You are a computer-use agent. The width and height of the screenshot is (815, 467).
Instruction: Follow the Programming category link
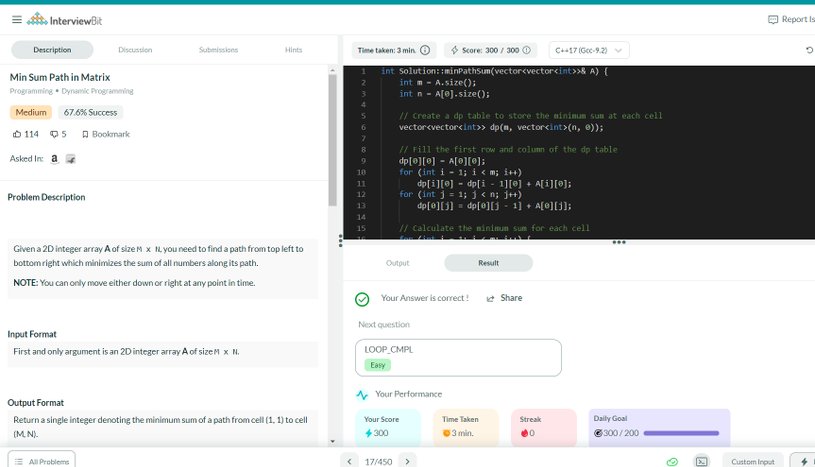[31, 91]
